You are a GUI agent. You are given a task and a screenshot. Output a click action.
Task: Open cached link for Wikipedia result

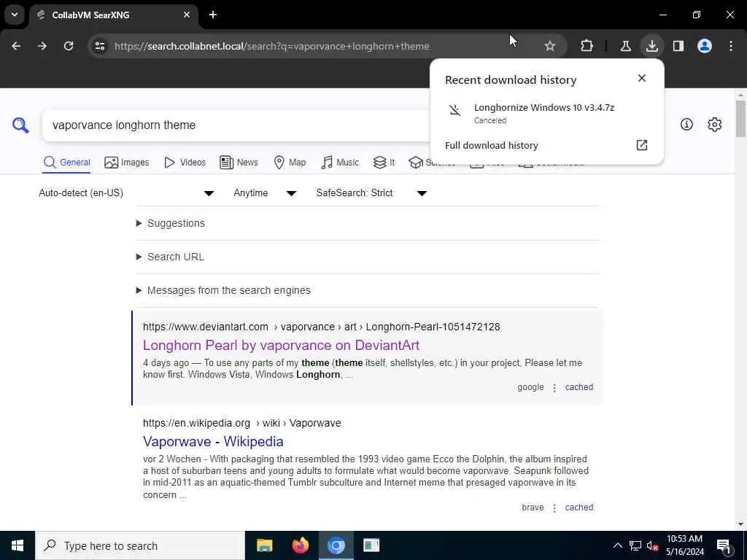pos(578,507)
